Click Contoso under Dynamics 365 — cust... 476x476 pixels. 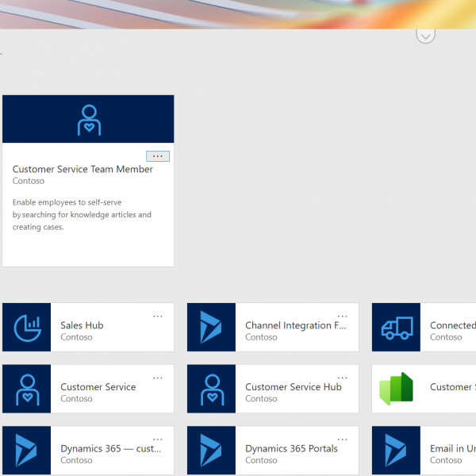pyautogui.click(x=76, y=460)
